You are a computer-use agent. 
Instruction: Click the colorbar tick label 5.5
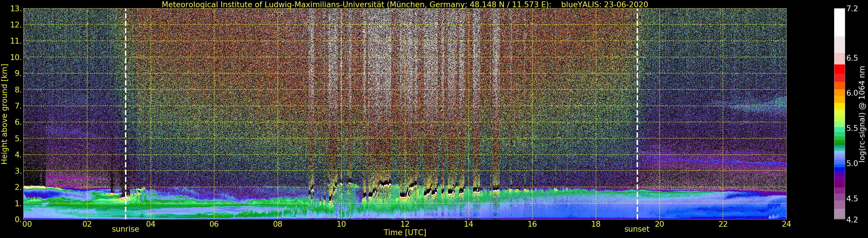point(852,128)
